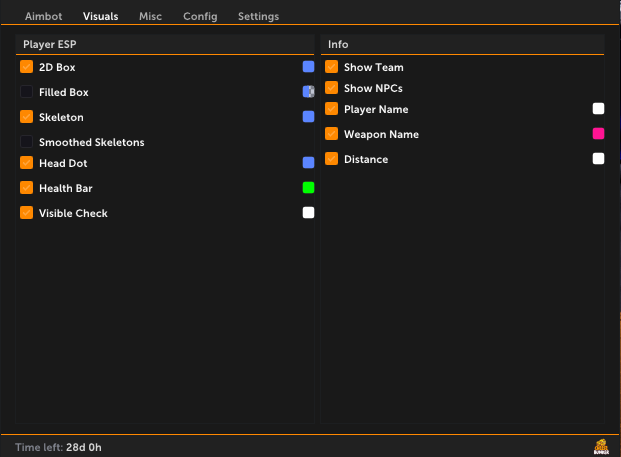Click the 'Smoothed Skeletons' label
The height and width of the screenshot is (457, 621).
click(92, 142)
